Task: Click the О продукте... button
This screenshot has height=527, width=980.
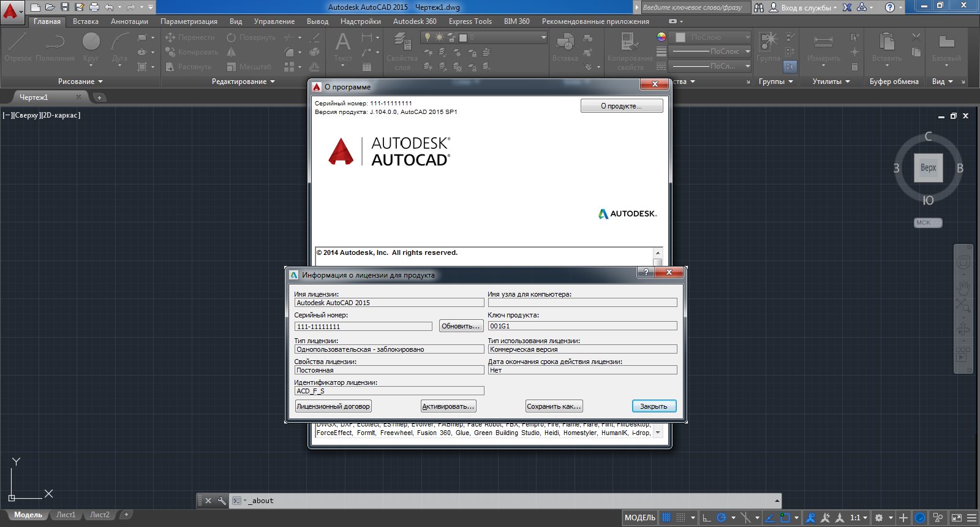Action: point(622,106)
